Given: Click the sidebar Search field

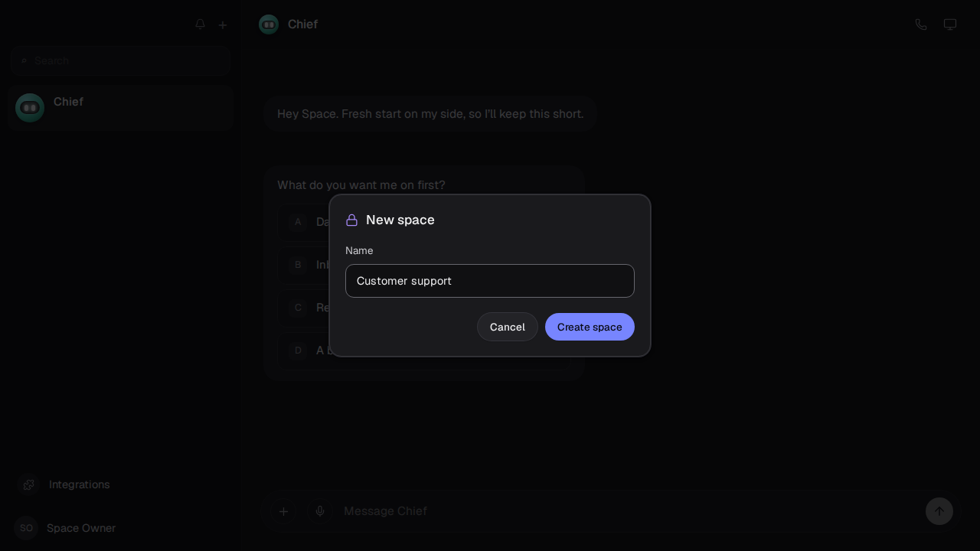Looking at the screenshot, I should click(x=121, y=60).
